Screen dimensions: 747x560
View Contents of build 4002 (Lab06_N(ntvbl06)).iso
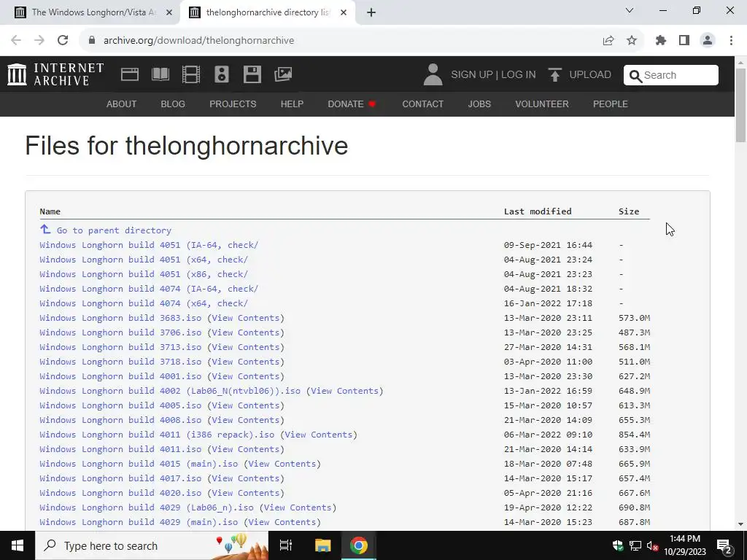(x=344, y=391)
